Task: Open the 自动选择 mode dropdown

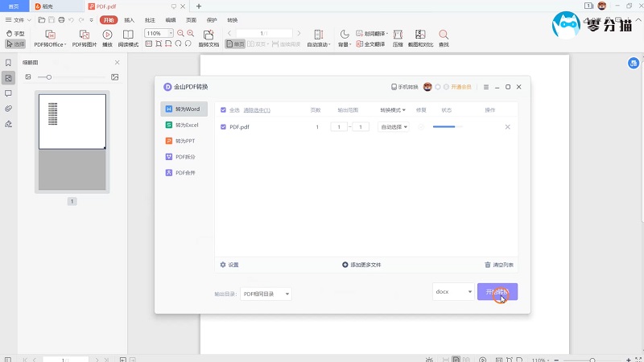Action: click(x=394, y=127)
